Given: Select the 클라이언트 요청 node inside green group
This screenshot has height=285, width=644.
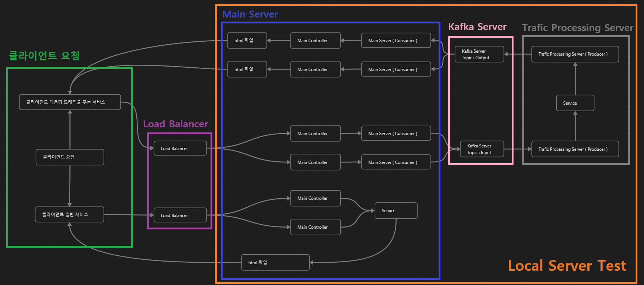Looking at the screenshot, I should pos(70,157).
